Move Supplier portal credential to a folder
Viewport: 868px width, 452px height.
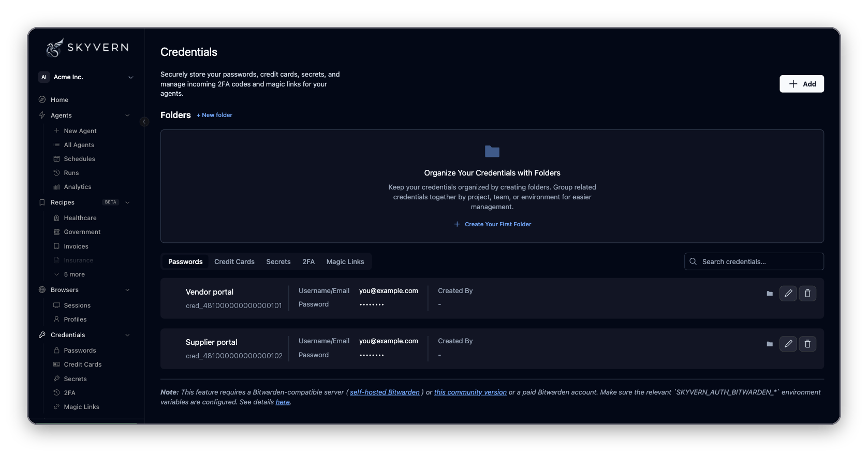pyautogui.click(x=770, y=344)
